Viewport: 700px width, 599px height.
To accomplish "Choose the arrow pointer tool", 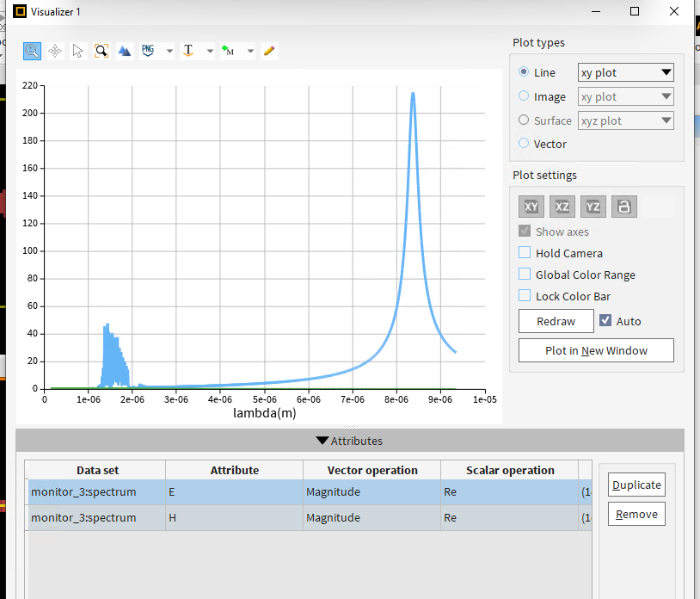I will (x=78, y=51).
